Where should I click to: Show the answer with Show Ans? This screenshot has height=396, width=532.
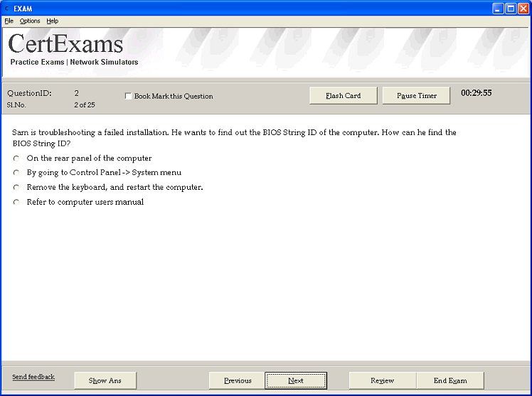click(x=105, y=380)
